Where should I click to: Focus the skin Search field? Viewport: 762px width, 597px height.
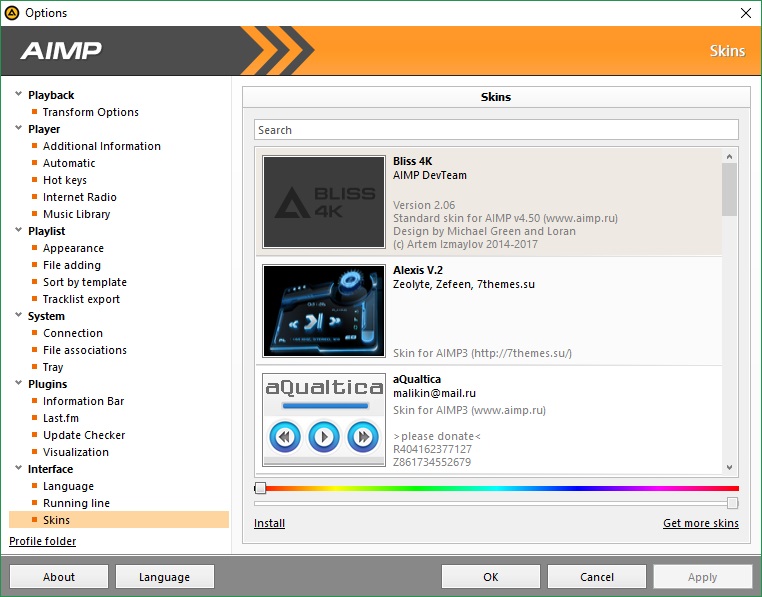[496, 130]
